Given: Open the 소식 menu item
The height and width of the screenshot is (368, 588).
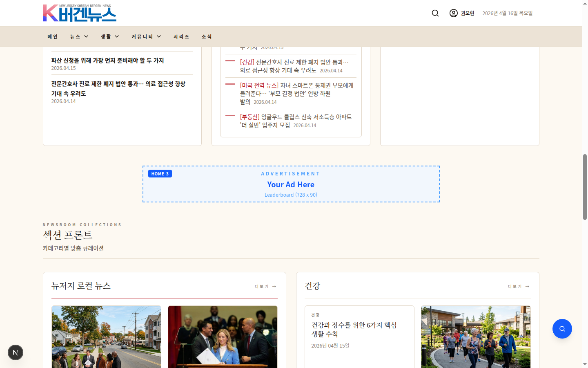Looking at the screenshot, I should (x=207, y=36).
